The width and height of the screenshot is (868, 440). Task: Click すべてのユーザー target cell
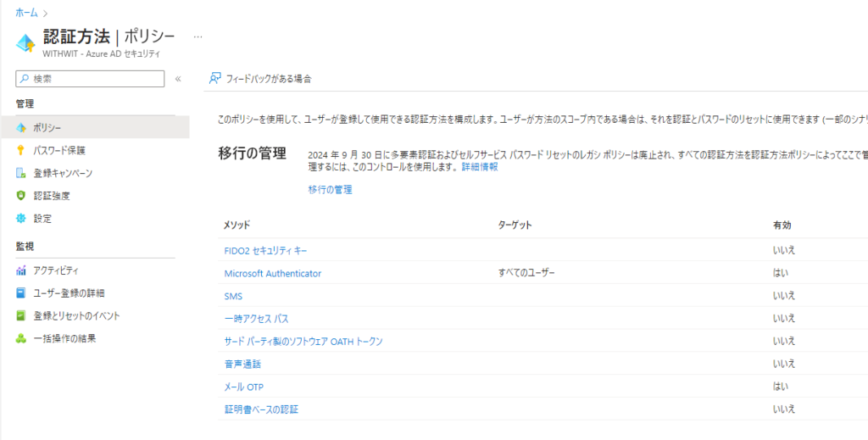click(x=526, y=273)
